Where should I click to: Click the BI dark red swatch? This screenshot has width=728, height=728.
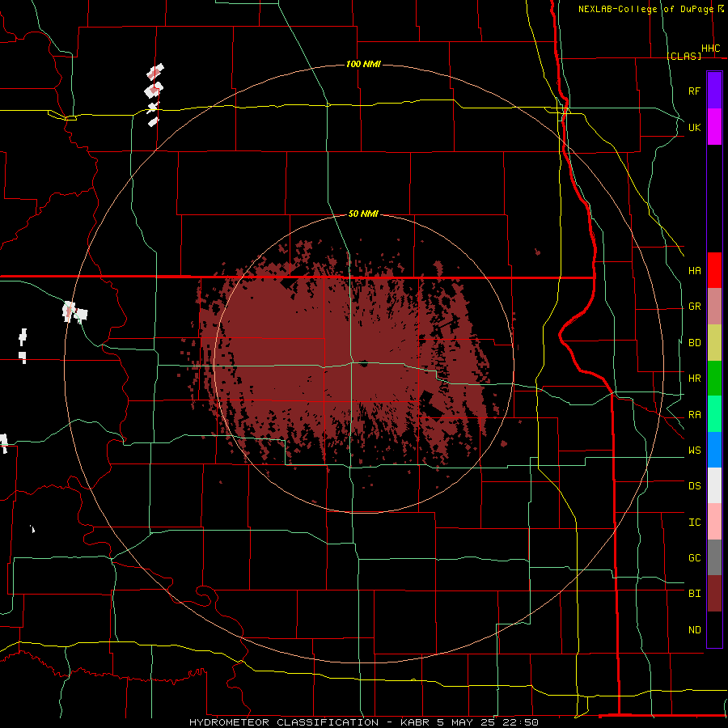click(714, 594)
